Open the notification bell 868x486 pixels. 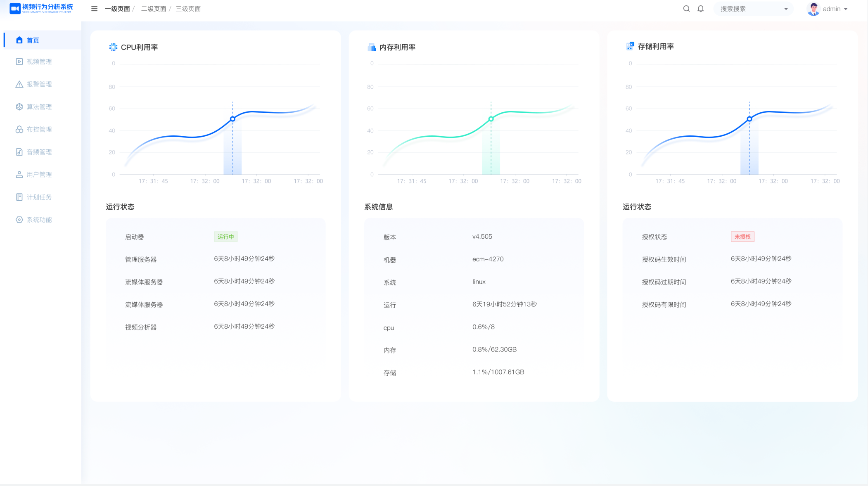pos(701,9)
